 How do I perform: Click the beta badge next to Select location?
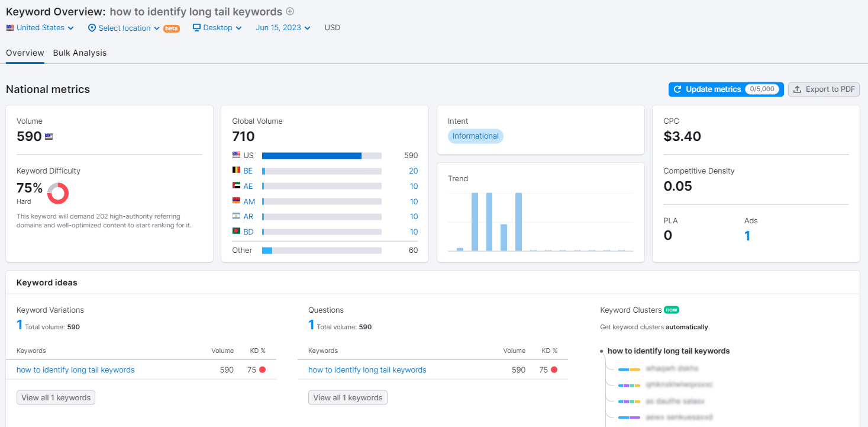point(172,28)
